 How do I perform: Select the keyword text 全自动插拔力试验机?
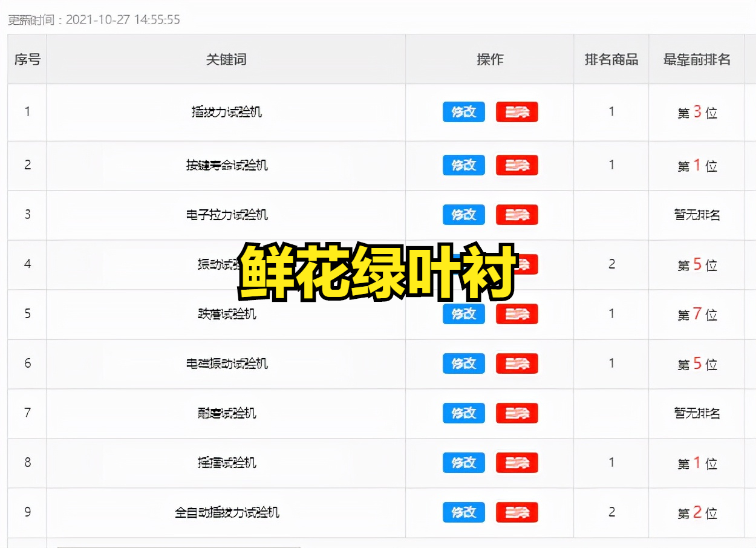[x=226, y=512]
